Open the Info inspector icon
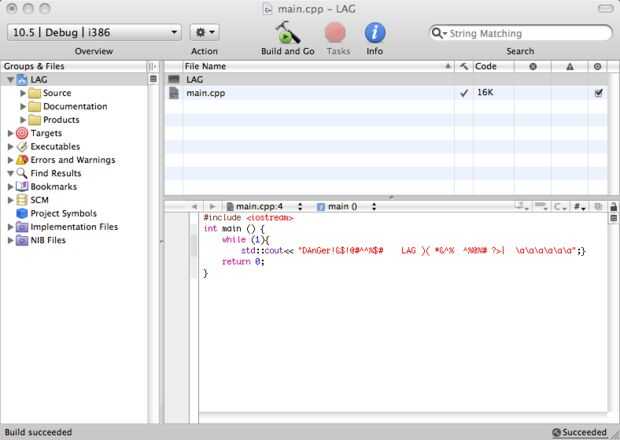The image size is (620, 440). [374, 33]
